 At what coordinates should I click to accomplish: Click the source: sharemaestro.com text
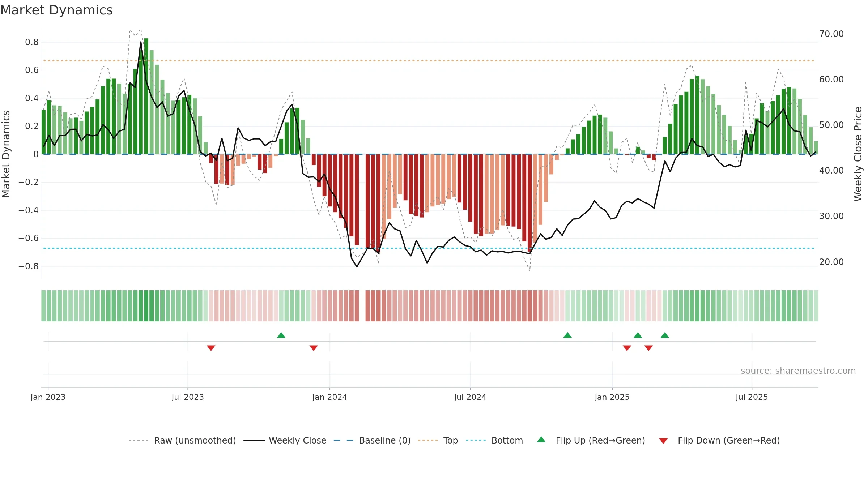pyautogui.click(x=798, y=371)
